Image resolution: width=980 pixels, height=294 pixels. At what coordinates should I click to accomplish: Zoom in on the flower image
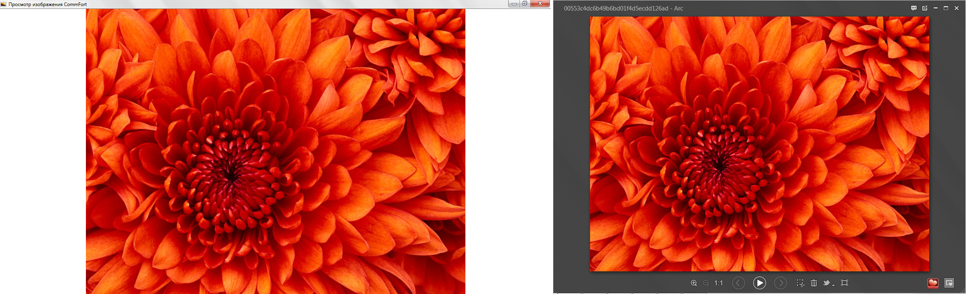point(694,283)
